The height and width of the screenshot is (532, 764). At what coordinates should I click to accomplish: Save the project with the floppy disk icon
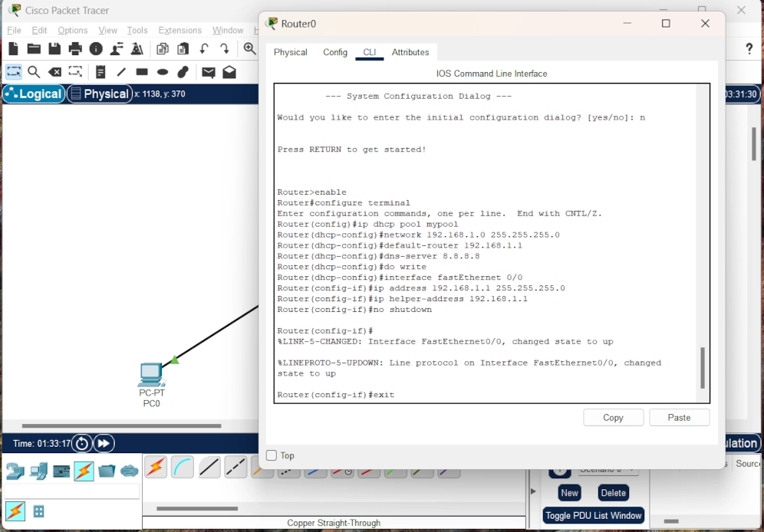point(54,48)
